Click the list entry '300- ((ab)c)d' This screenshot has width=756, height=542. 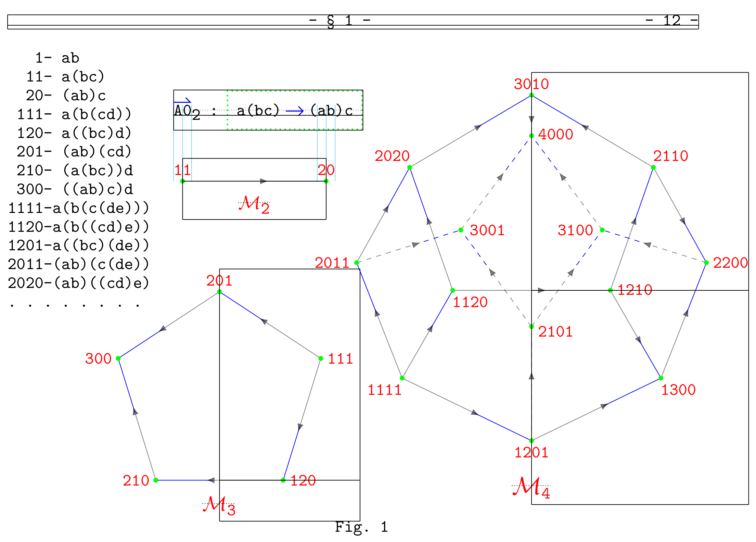tap(75, 190)
